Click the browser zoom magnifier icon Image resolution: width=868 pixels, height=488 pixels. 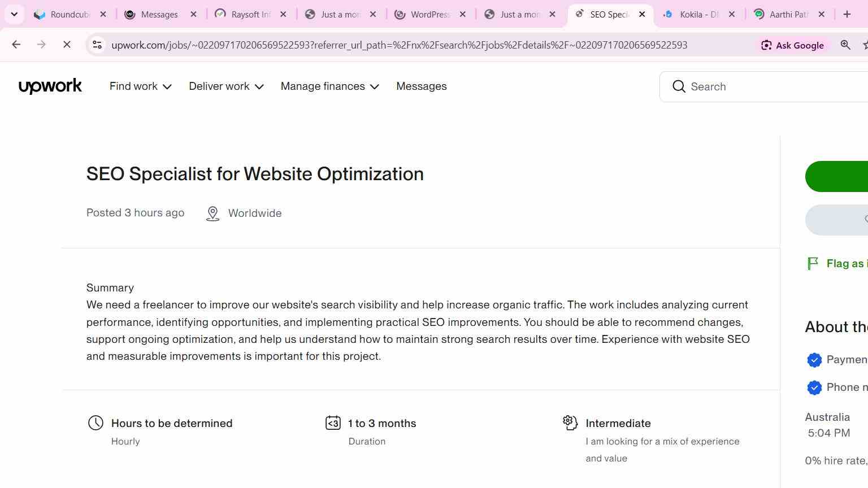click(x=845, y=45)
